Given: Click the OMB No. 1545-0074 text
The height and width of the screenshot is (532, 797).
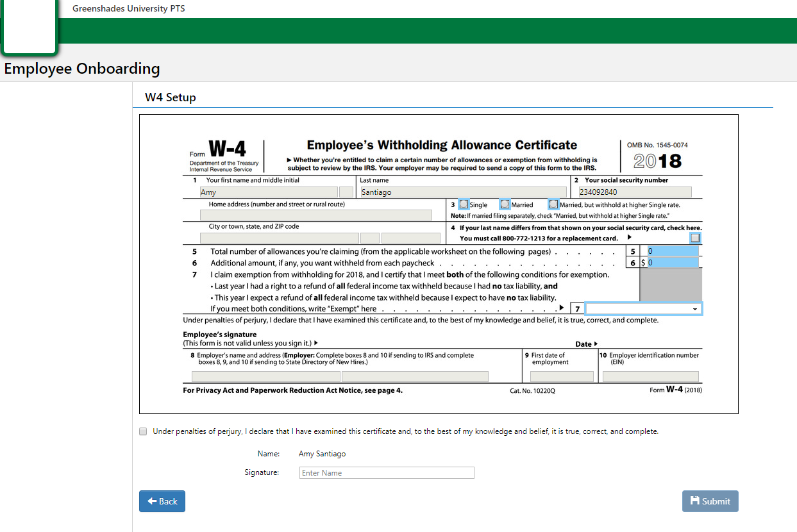Looking at the screenshot, I should pos(657,145).
